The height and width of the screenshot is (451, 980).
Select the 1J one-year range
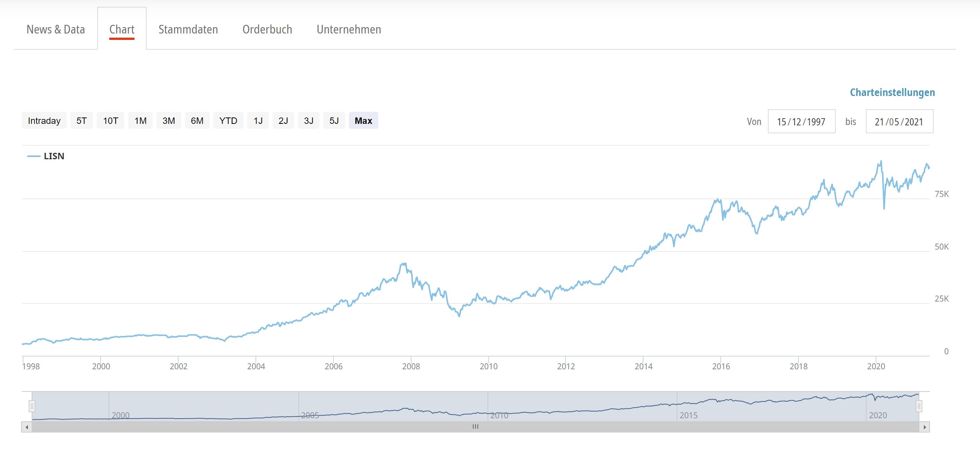[258, 120]
